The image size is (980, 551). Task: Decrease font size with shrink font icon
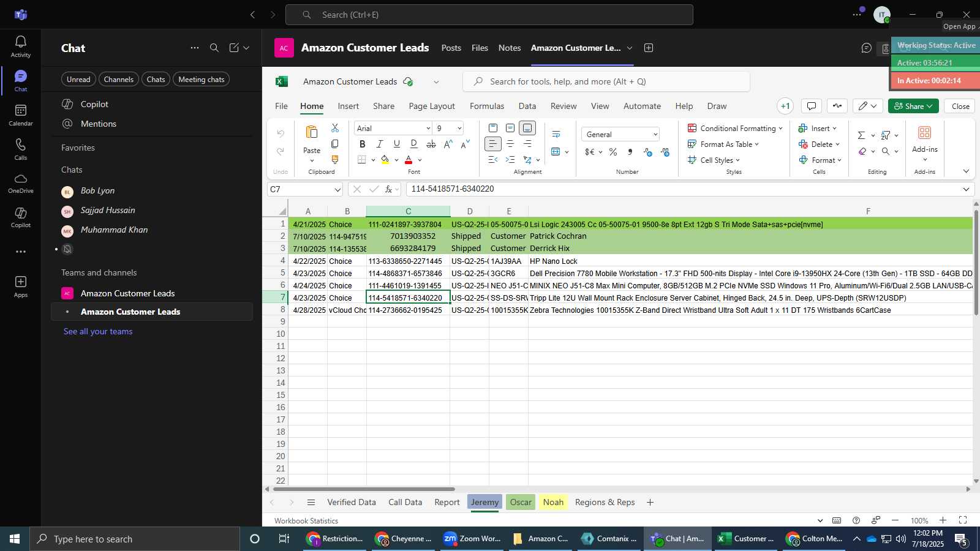[x=466, y=144]
